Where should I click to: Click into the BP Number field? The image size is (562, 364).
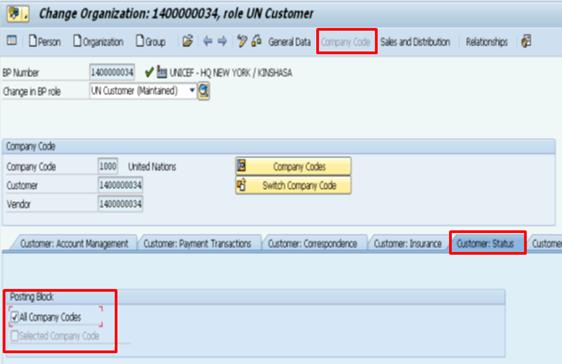[x=112, y=72]
